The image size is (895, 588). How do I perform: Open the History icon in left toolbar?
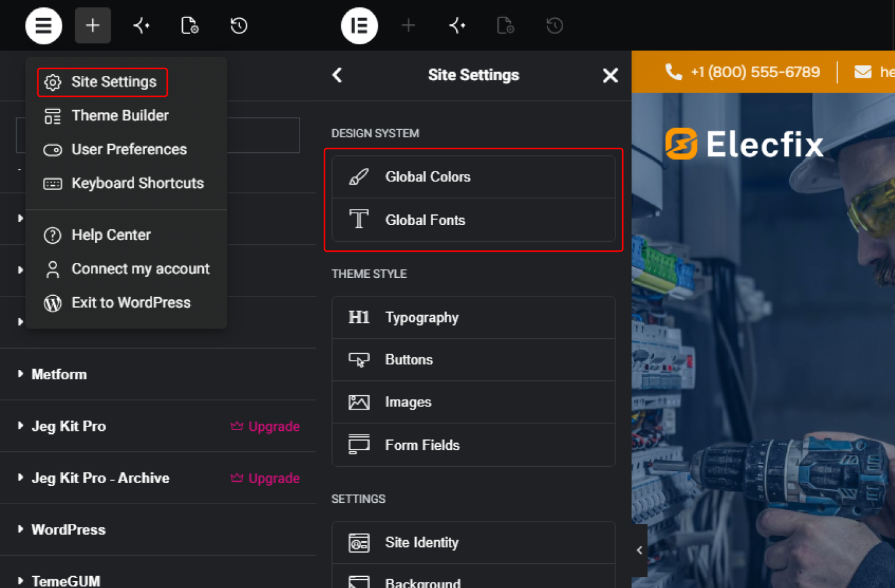(x=239, y=25)
